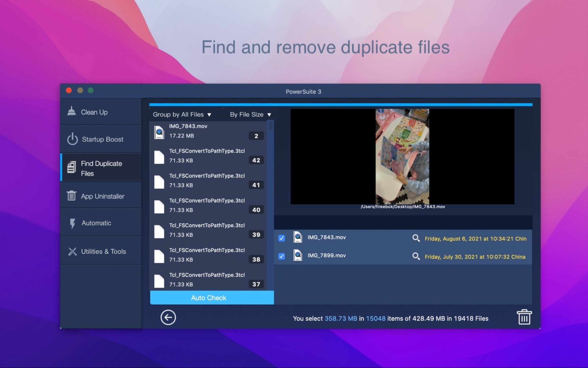Click the IMG_7843.mov filename in the detail list
Screen dimensions: 588x368
click(327, 237)
